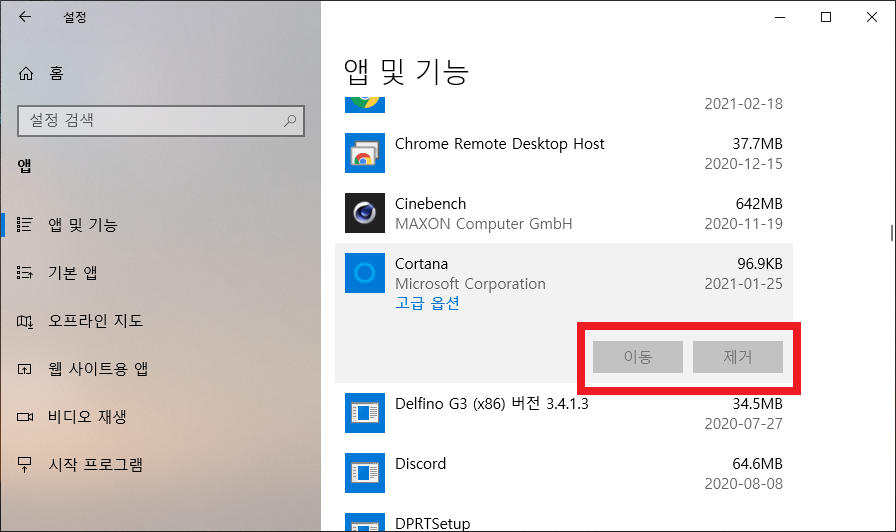Click the map icon for 오프라인 지도
This screenshot has height=532, width=896.
25,321
